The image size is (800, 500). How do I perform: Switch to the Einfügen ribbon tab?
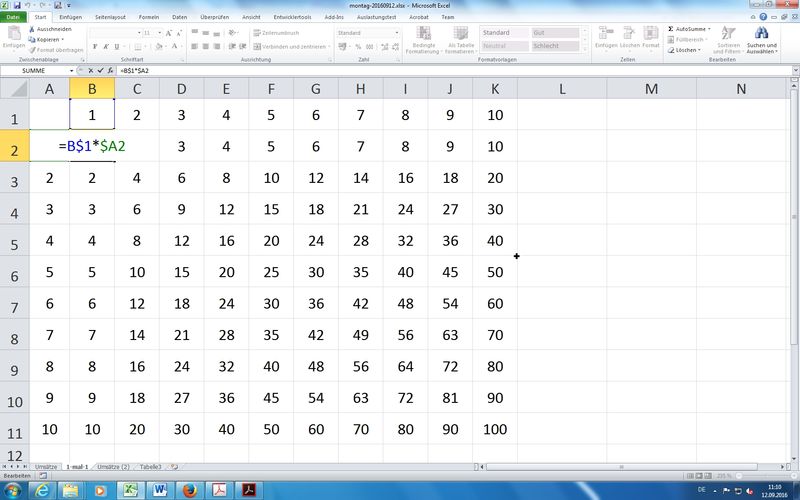coord(70,17)
